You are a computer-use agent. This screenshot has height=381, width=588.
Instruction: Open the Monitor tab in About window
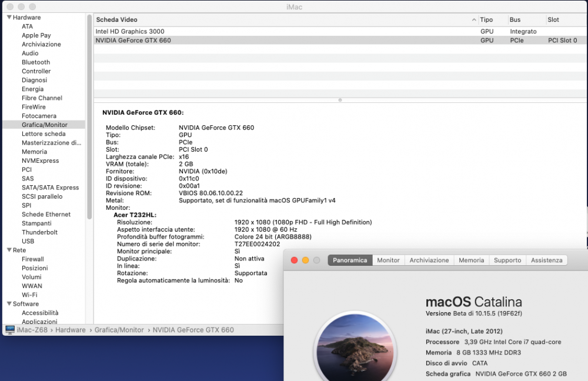click(x=388, y=260)
